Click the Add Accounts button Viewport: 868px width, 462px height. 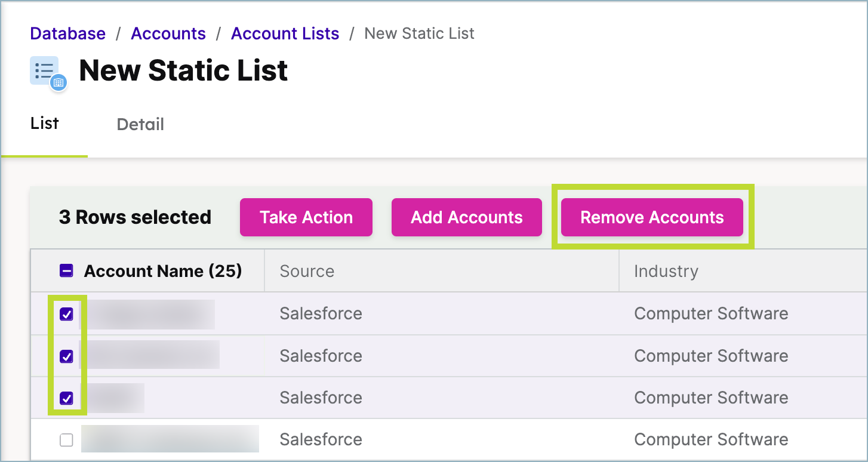click(x=466, y=217)
